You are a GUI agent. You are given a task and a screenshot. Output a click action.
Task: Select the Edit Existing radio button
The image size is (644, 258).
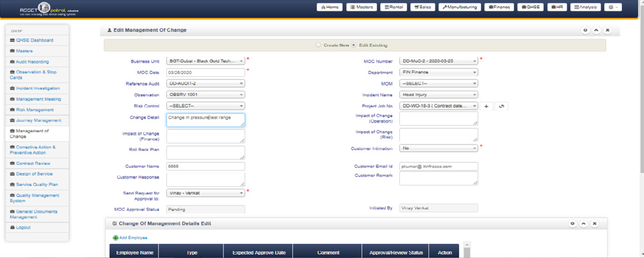point(354,45)
